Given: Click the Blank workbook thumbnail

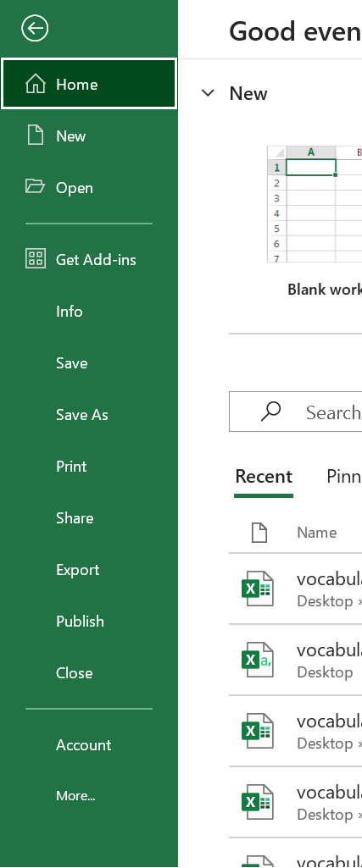Looking at the screenshot, I should [x=315, y=204].
